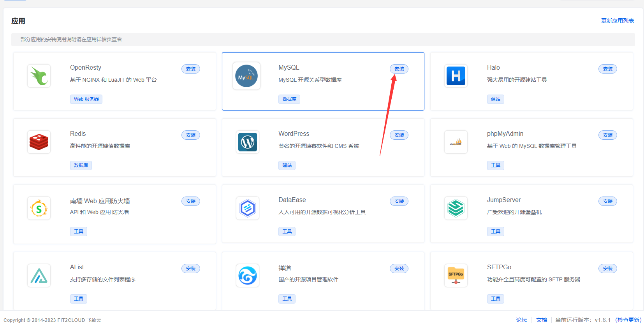
Task: Install the OpenResty application
Action: pos(191,69)
